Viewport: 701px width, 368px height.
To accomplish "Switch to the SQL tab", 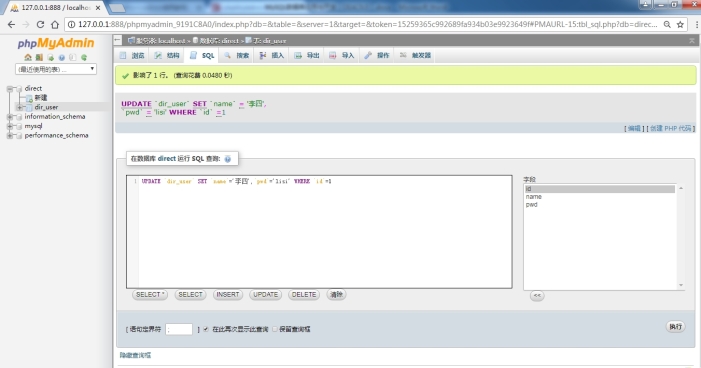I will pos(202,55).
